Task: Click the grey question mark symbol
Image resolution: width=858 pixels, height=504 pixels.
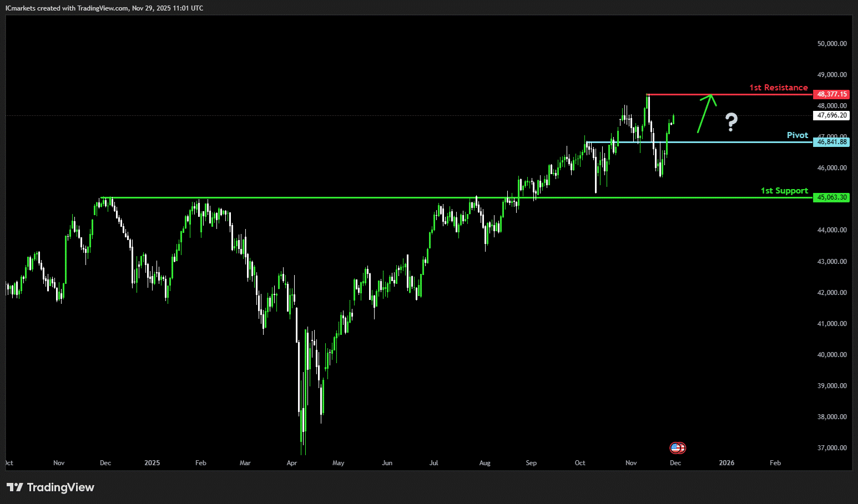Action: (731, 122)
